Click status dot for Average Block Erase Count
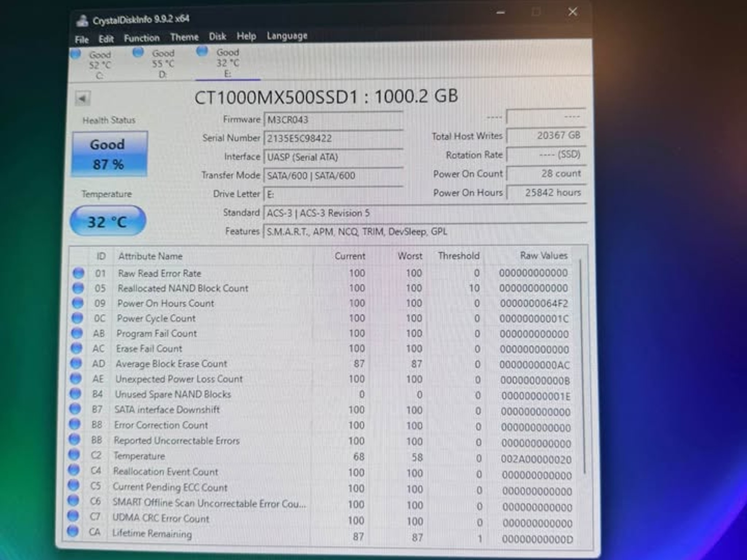Viewport: 747px width, 560px height. (x=76, y=363)
